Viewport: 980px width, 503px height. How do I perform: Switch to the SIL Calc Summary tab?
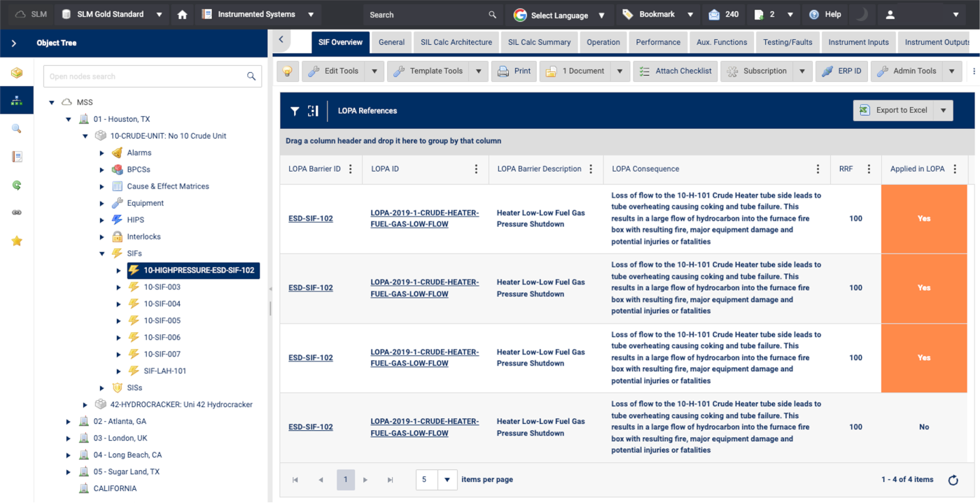(x=539, y=42)
